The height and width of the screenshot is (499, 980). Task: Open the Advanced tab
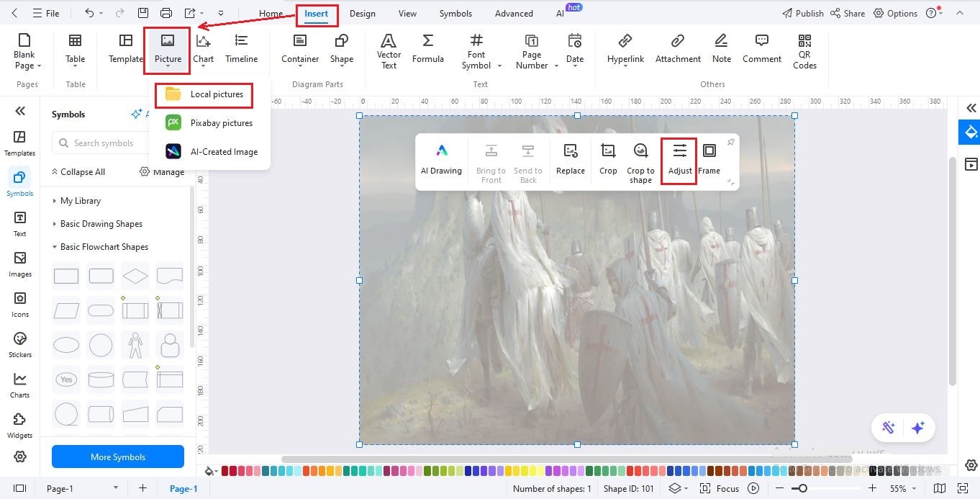coord(514,13)
